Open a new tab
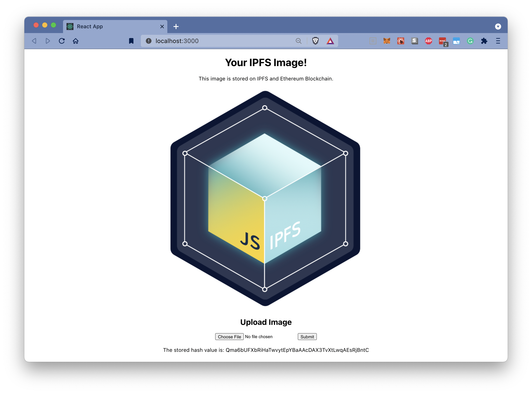Image resolution: width=532 pixels, height=394 pixels. point(176,27)
